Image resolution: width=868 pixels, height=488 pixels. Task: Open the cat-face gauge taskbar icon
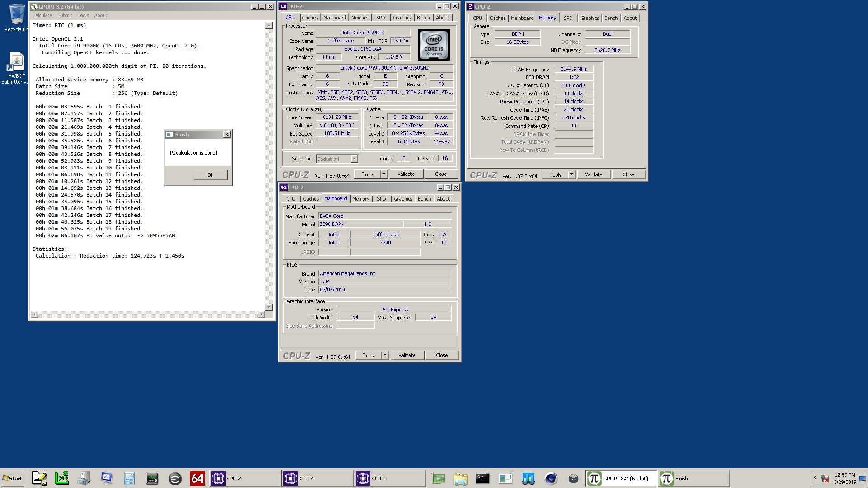pos(573,479)
